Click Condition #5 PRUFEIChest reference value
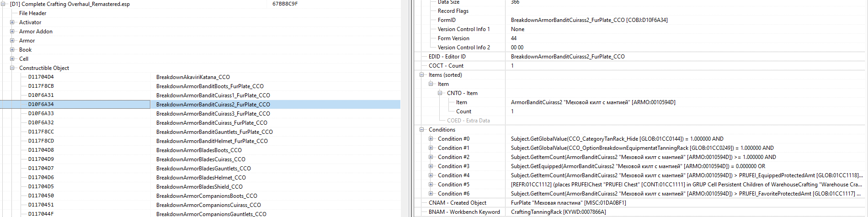Screen dimensions: 868x217 [687, 185]
